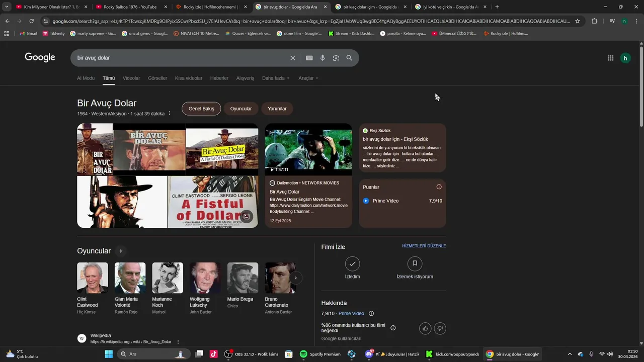
Task: Open the A Fistful of Dollars poster
Action: click(x=213, y=202)
